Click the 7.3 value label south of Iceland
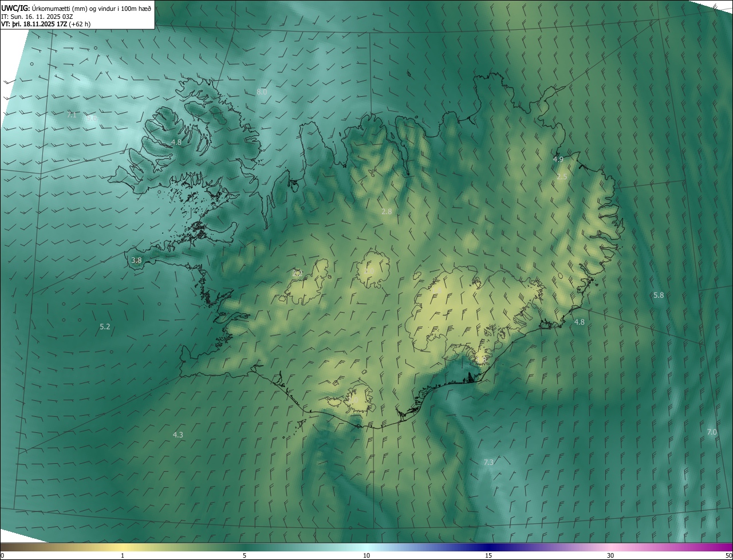 pyautogui.click(x=488, y=462)
